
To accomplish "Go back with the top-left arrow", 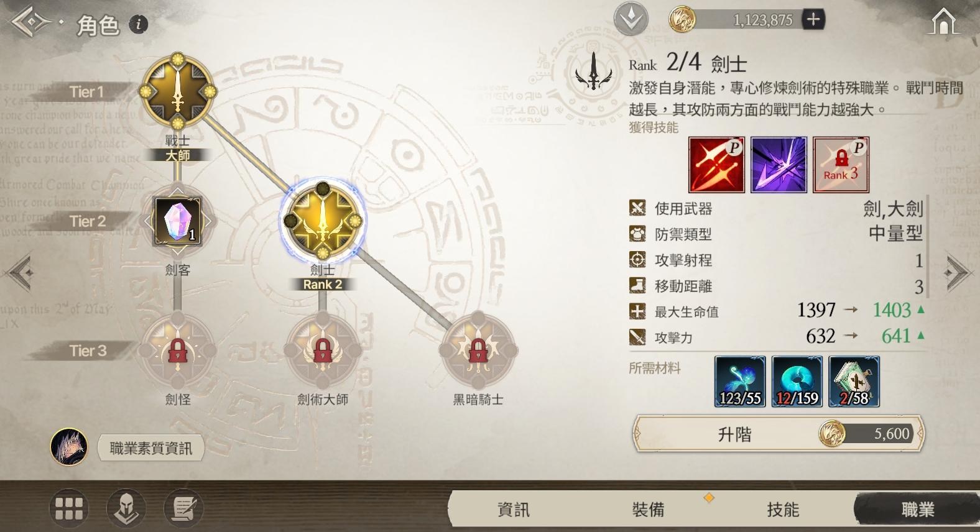I will pyautogui.click(x=30, y=24).
